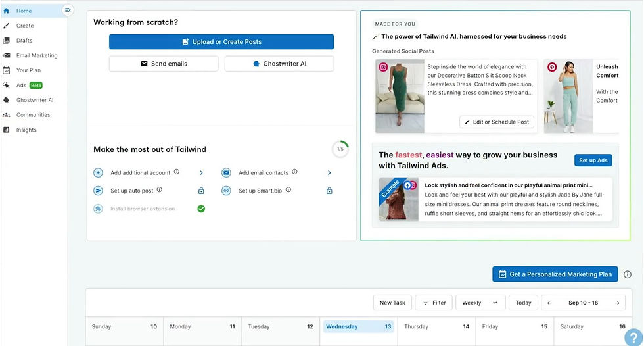Jump to Today in calendar
This screenshot has width=644, height=346.
[523, 303]
